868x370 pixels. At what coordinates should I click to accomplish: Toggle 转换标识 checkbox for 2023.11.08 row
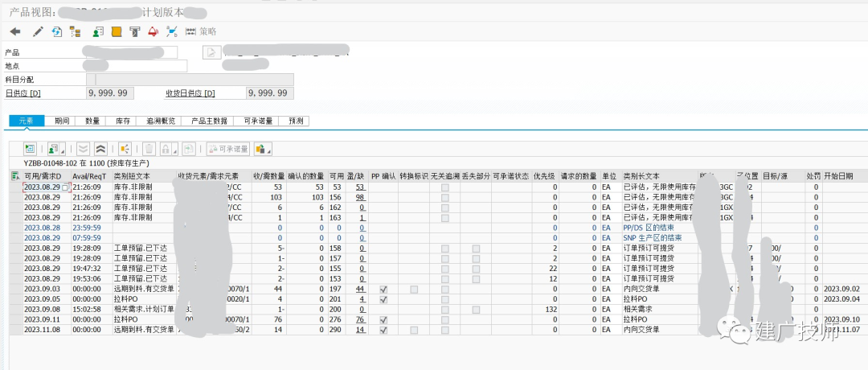(x=414, y=330)
